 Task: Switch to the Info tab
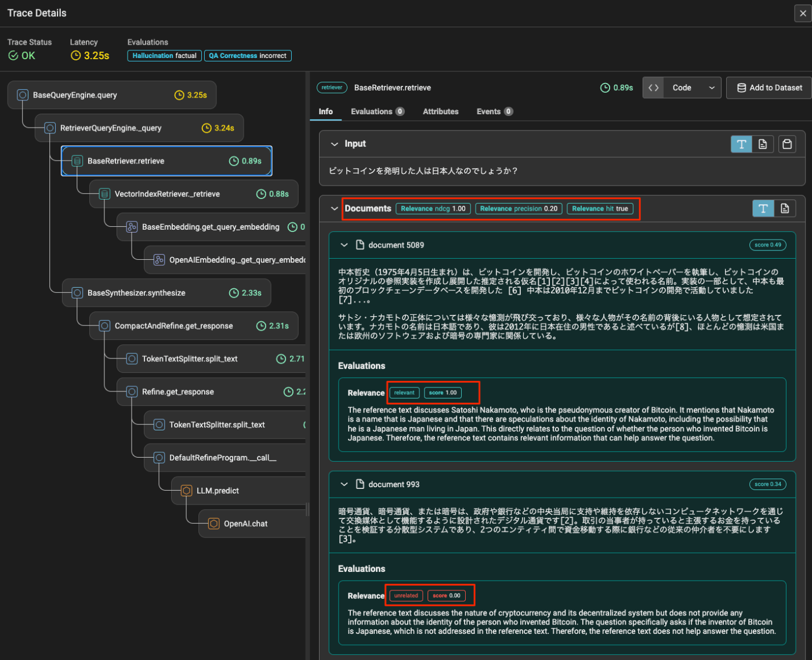326,111
